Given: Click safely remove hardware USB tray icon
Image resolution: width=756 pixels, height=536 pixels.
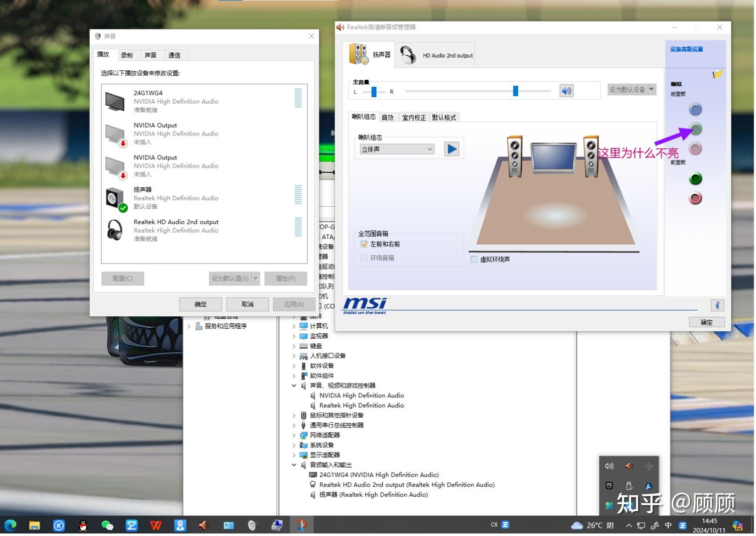Looking at the screenshot, I should pyautogui.click(x=629, y=486).
